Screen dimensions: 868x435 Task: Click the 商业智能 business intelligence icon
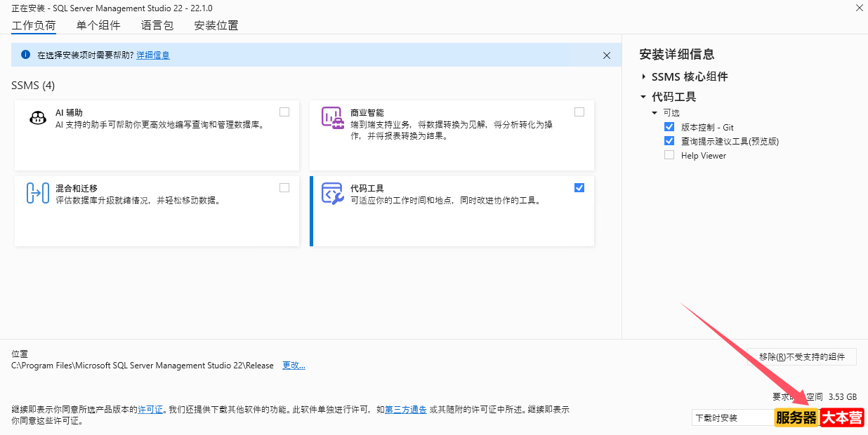click(333, 116)
